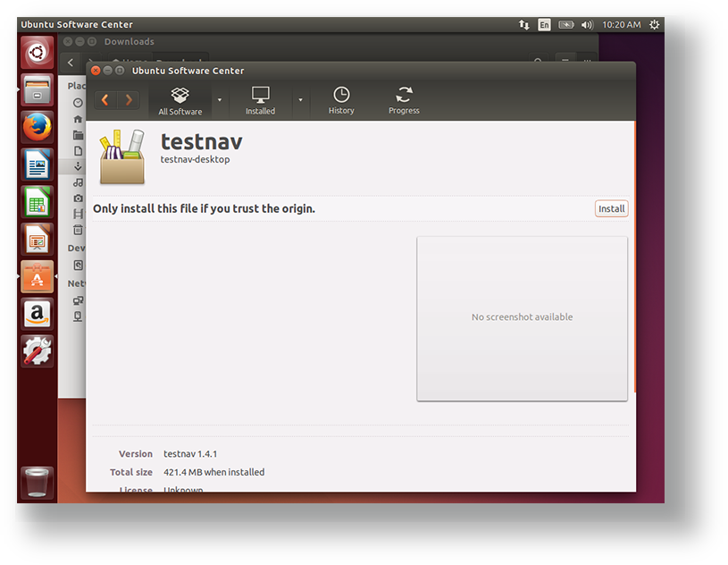Minimize the Ubuntu Software Center window
This screenshot has width=728, height=565.
108,71
